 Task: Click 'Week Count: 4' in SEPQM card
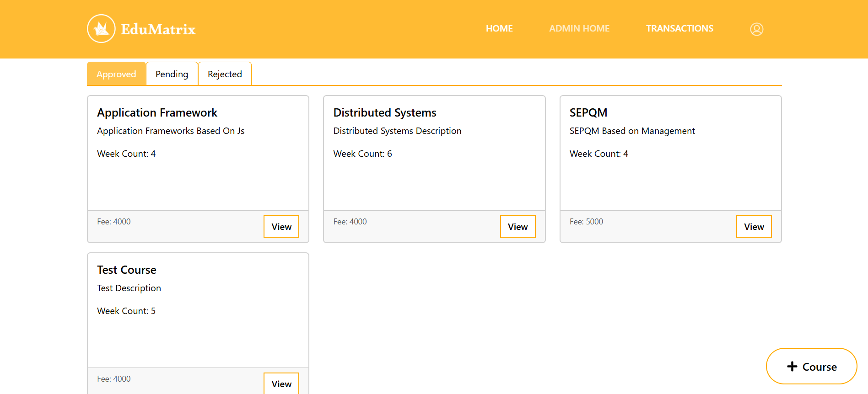pyautogui.click(x=598, y=154)
